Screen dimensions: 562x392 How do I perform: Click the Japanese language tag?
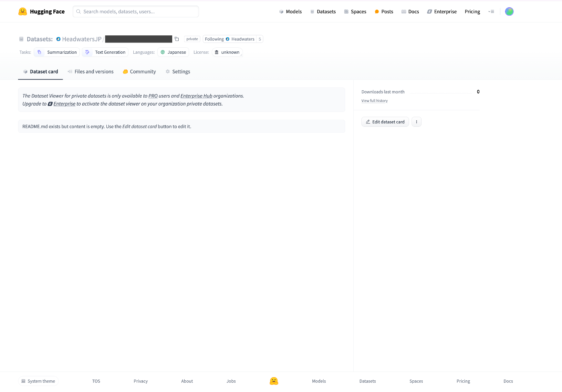(173, 52)
